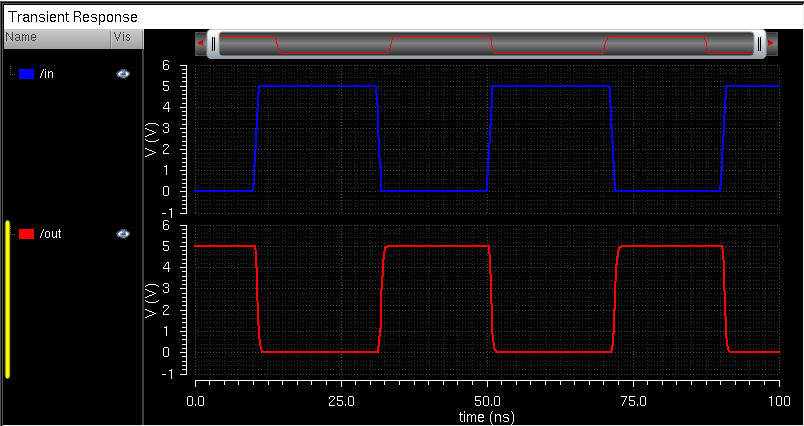The image size is (804, 426).
Task: Click the Vis column header
Action: point(120,37)
